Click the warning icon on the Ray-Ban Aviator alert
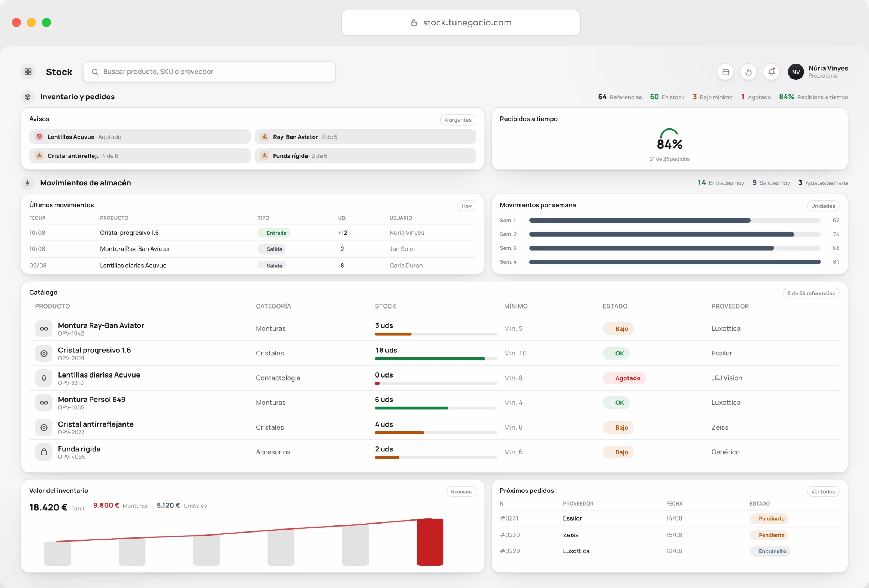 265,137
